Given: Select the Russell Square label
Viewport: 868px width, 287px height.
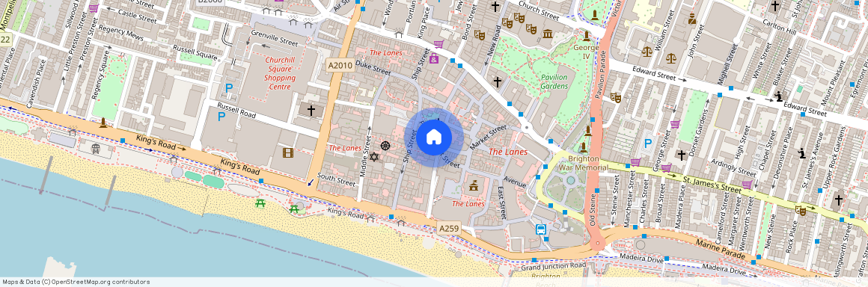Looking at the screenshot, I should pyautogui.click(x=195, y=52).
